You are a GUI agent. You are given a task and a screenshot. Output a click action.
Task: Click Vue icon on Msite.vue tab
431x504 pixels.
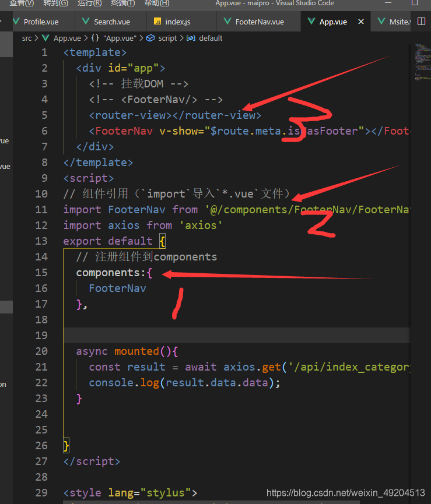point(381,22)
